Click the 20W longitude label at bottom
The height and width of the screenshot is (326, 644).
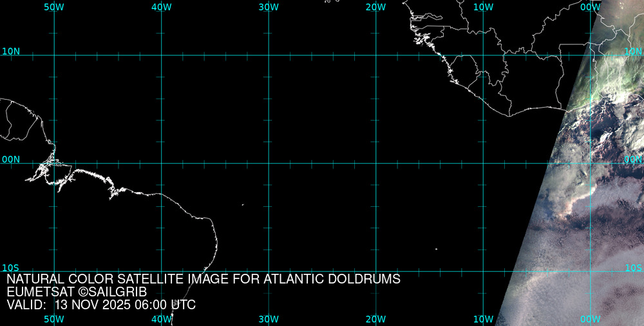(x=375, y=319)
